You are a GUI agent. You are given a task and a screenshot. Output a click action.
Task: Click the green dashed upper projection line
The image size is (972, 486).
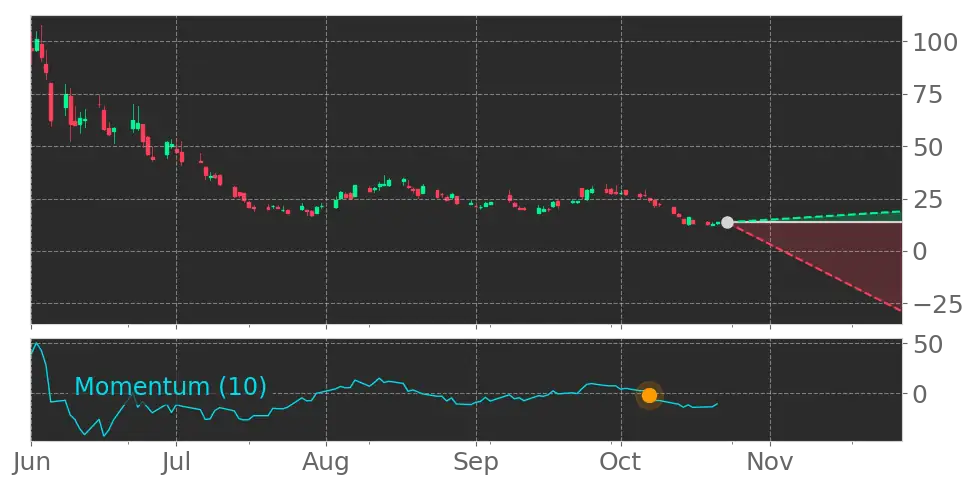click(x=817, y=216)
